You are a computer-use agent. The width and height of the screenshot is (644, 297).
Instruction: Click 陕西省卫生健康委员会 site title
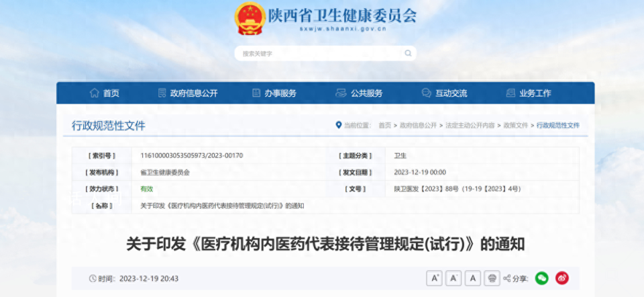click(343, 15)
